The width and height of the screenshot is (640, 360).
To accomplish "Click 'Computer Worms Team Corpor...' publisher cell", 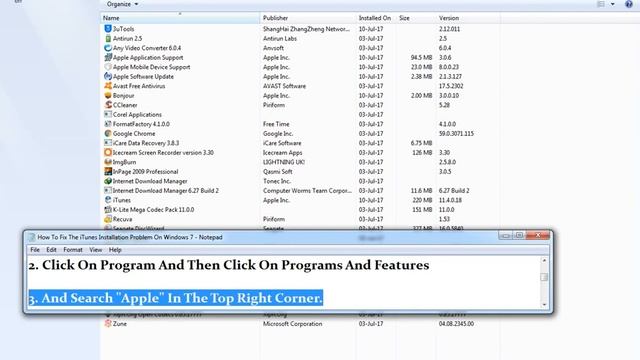I will point(307,191).
